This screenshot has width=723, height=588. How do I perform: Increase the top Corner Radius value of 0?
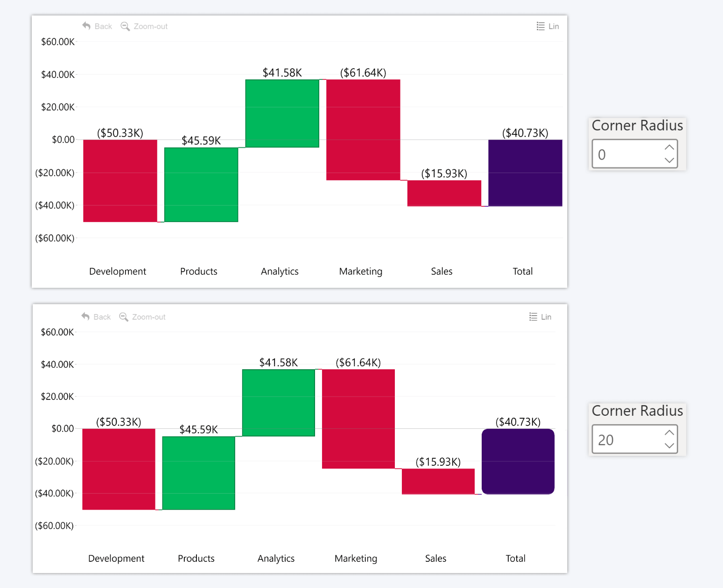[669, 147]
